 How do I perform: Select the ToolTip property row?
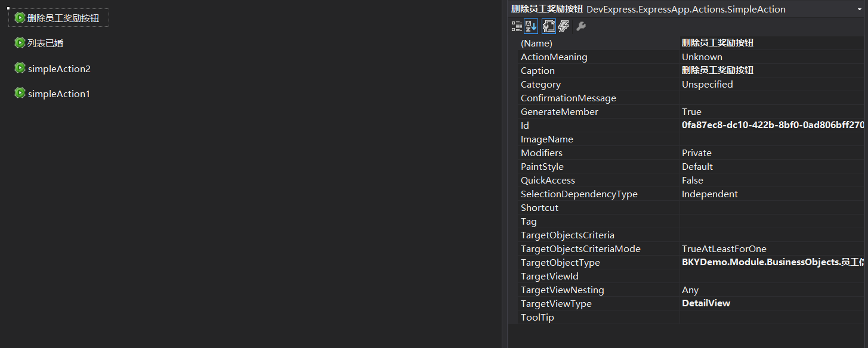coord(537,318)
